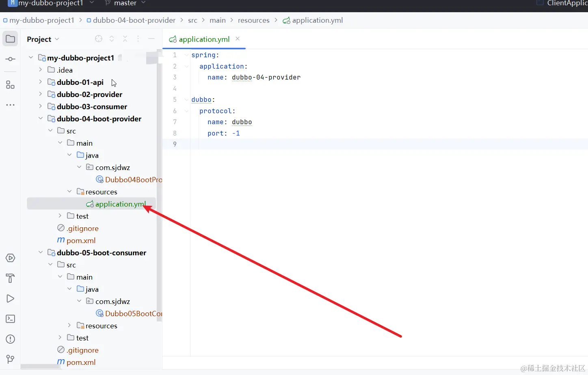Image resolution: width=588 pixels, height=375 pixels.
Task: Fold the spring block at line 1
Action: [186, 55]
